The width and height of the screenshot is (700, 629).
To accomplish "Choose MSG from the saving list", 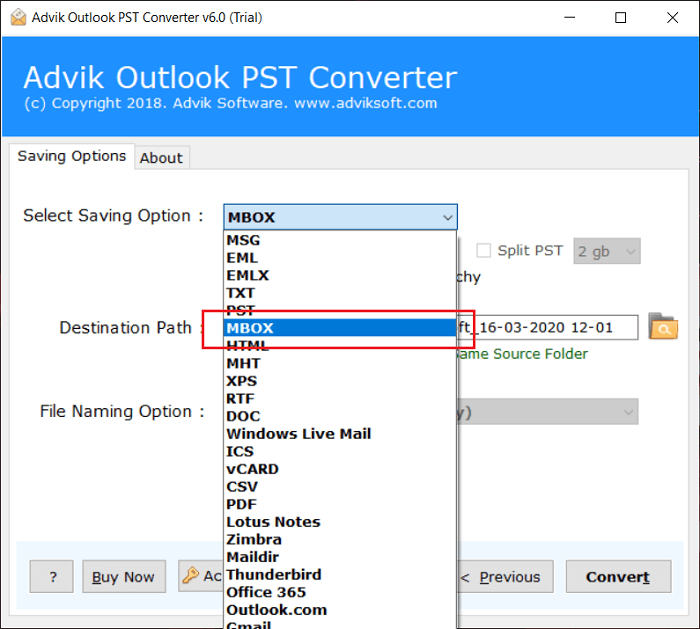I will click(340, 240).
